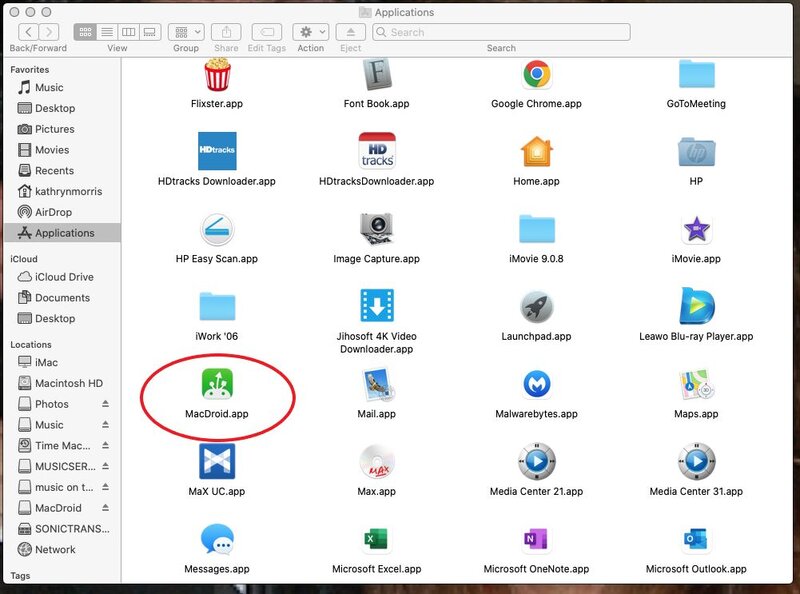Click the Share toolbar button
This screenshot has width=800, height=594.
[226, 32]
